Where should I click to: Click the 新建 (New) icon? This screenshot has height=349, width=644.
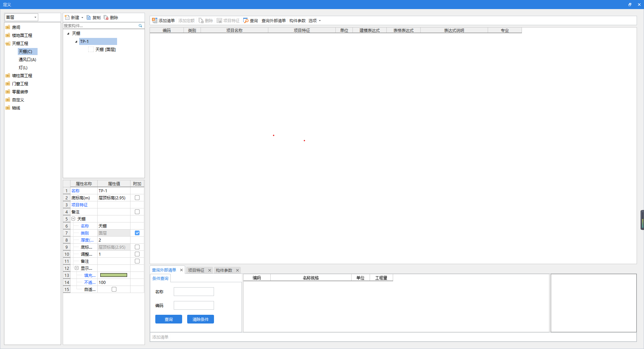67,17
